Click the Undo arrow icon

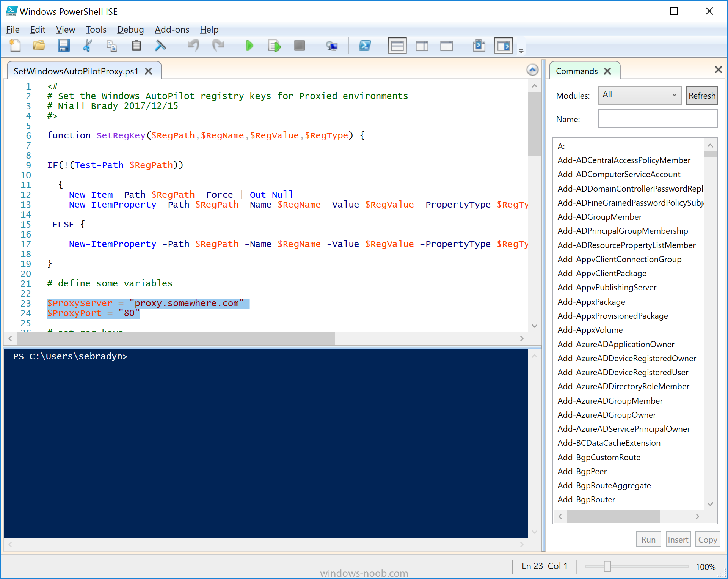click(194, 46)
